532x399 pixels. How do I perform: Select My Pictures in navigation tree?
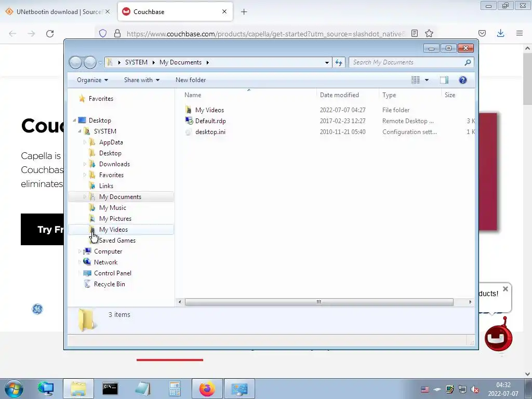[115, 219]
